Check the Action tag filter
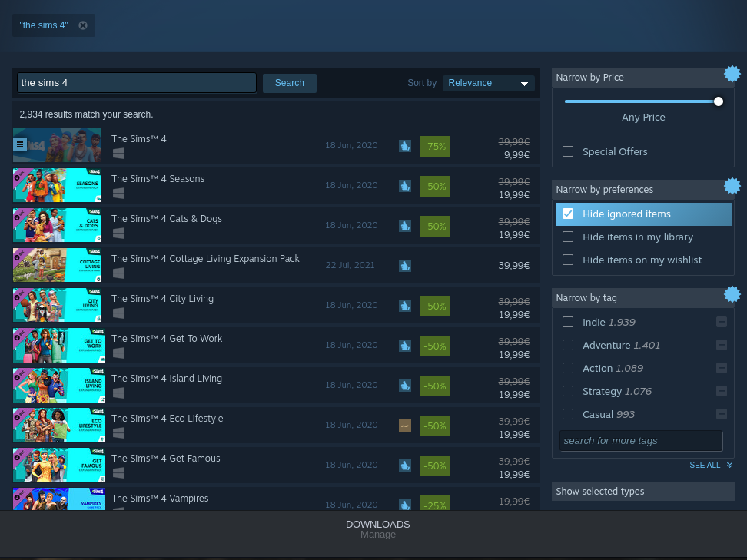This screenshot has height=560, width=747. 568,368
